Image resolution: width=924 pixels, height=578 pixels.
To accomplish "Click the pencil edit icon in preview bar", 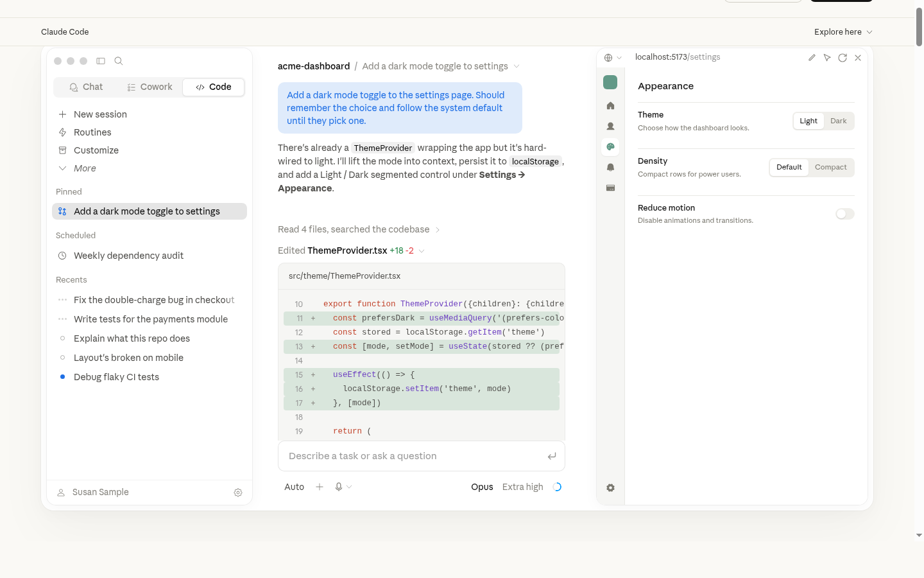I will [x=812, y=58].
